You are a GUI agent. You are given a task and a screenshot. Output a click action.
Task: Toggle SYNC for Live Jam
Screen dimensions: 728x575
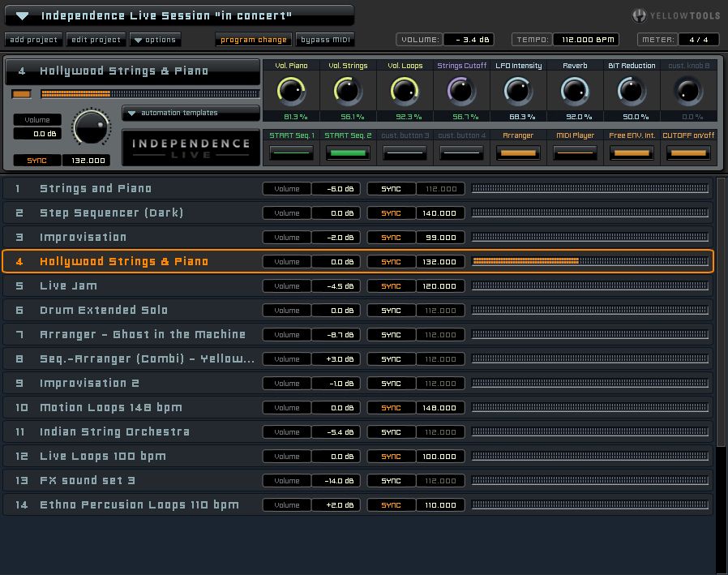[x=391, y=286]
